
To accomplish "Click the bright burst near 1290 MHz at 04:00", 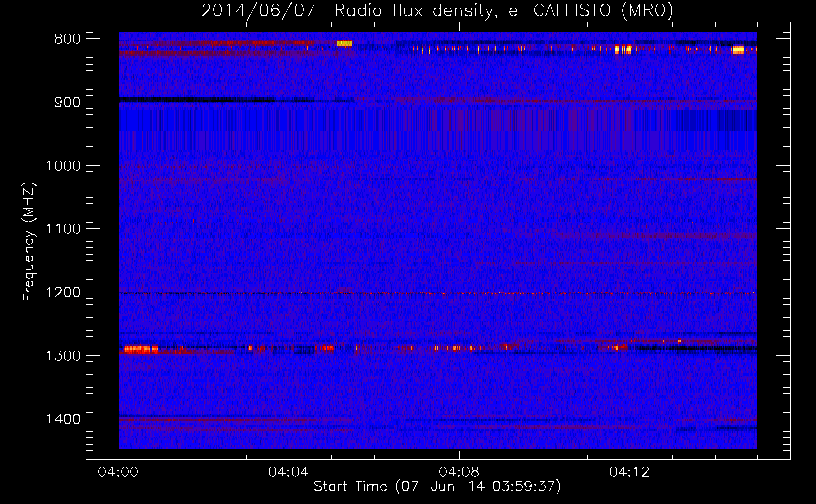I will click(x=141, y=349).
